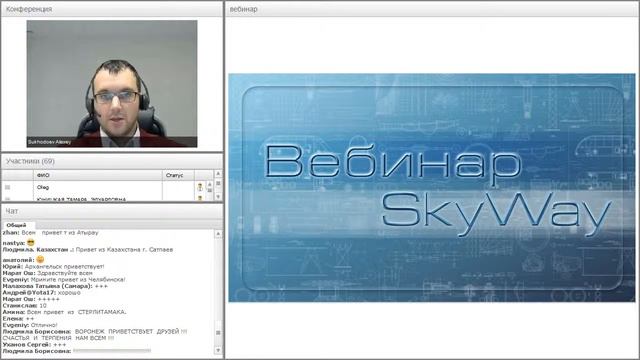The image size is (640, 360).
Task: Click Людмила. Казахстан's greeting message
Action: coord(88,249)
